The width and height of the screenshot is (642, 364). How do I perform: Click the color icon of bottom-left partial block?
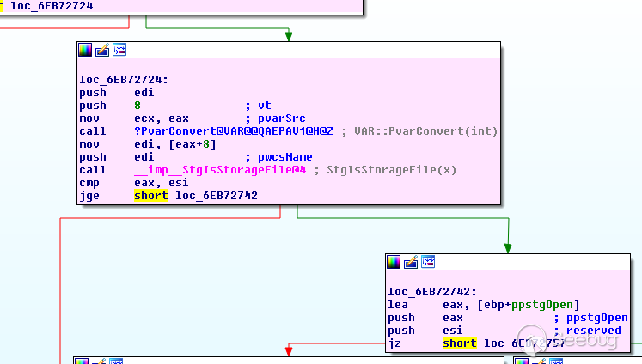click(x=82, y=361)
